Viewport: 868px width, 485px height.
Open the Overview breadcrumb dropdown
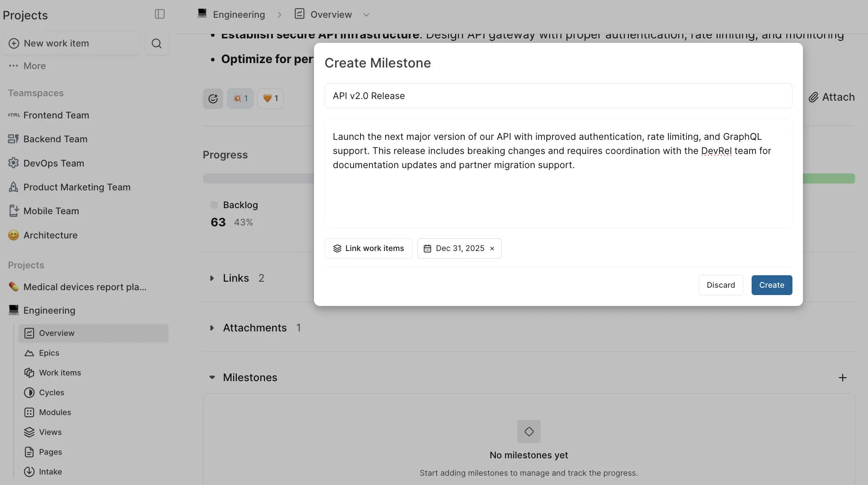coord(366,15)
